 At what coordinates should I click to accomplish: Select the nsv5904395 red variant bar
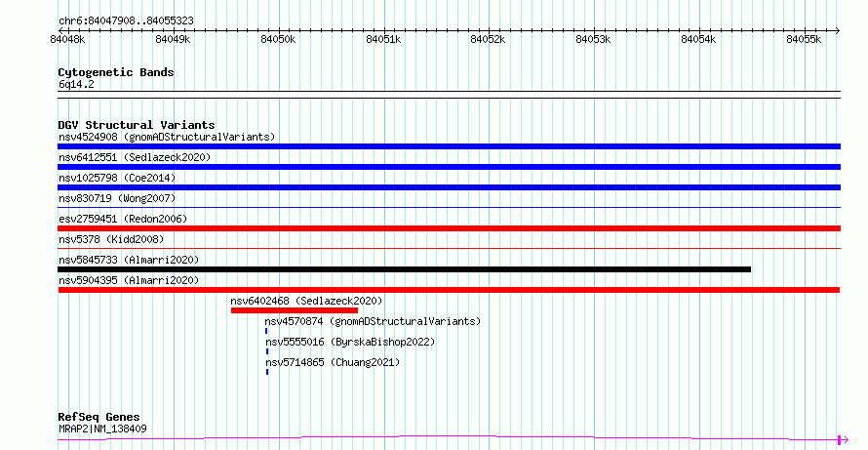coord(449,290)
